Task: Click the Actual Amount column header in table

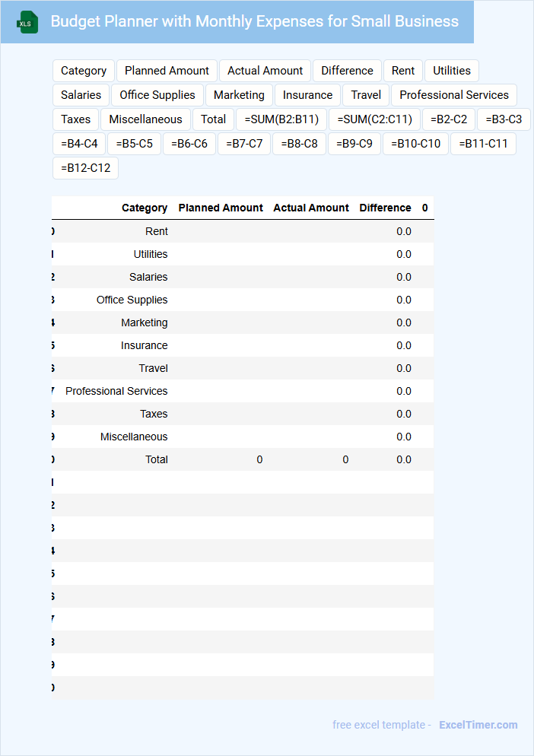Action: (311, 208)
